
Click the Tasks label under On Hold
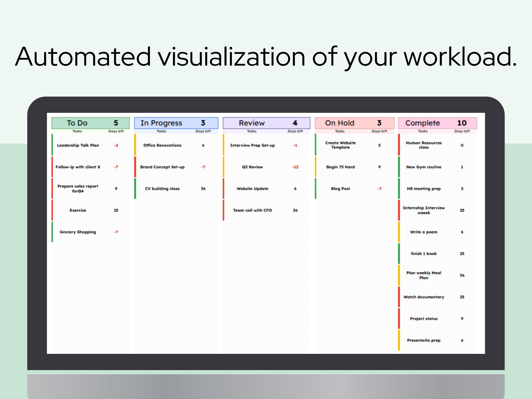pyautogui.click(x=340, y=131)
